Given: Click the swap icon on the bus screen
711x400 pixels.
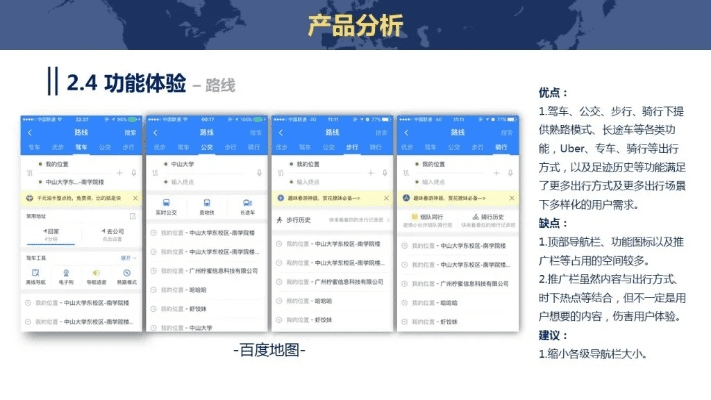Looking at the screenshot, I should [155, 173].
